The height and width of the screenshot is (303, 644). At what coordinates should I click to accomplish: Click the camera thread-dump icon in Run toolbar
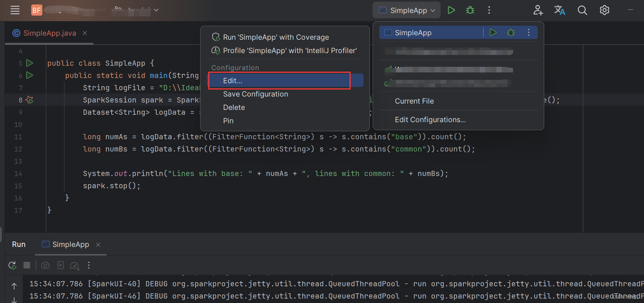45,265
